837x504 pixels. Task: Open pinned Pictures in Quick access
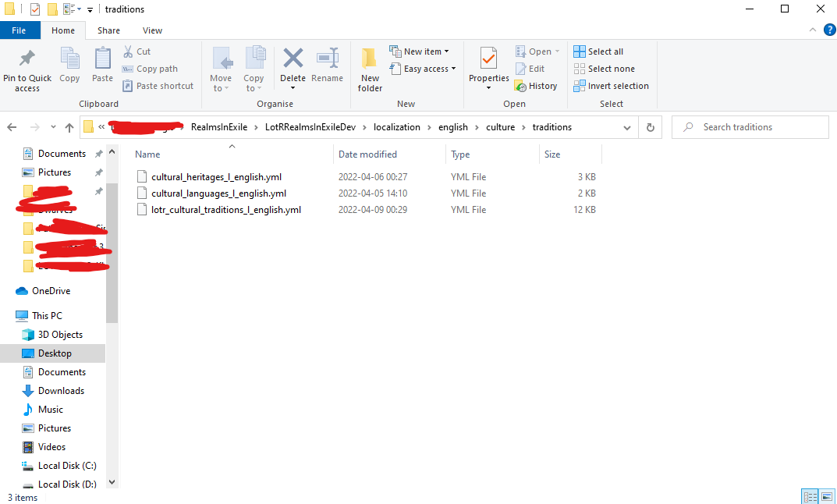click(55, 172)
